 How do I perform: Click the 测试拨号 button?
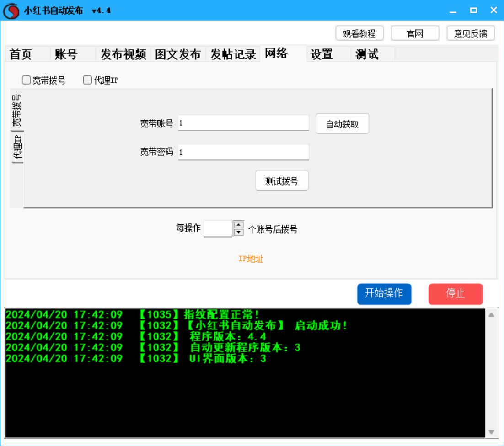point(282,181)
